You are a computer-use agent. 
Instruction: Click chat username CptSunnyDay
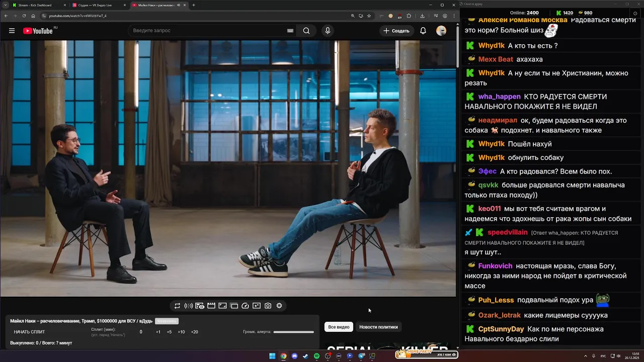[501, 329]
